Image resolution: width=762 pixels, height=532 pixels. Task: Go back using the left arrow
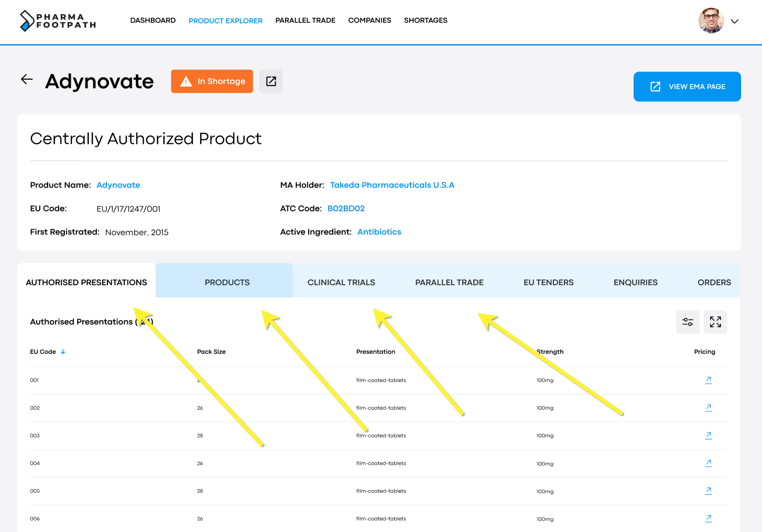[27, 80]
